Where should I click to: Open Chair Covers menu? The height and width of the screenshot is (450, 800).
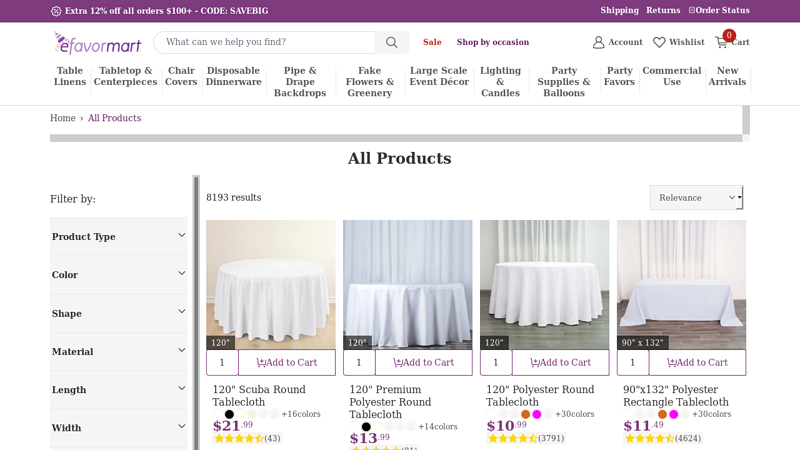click(181, 76)
